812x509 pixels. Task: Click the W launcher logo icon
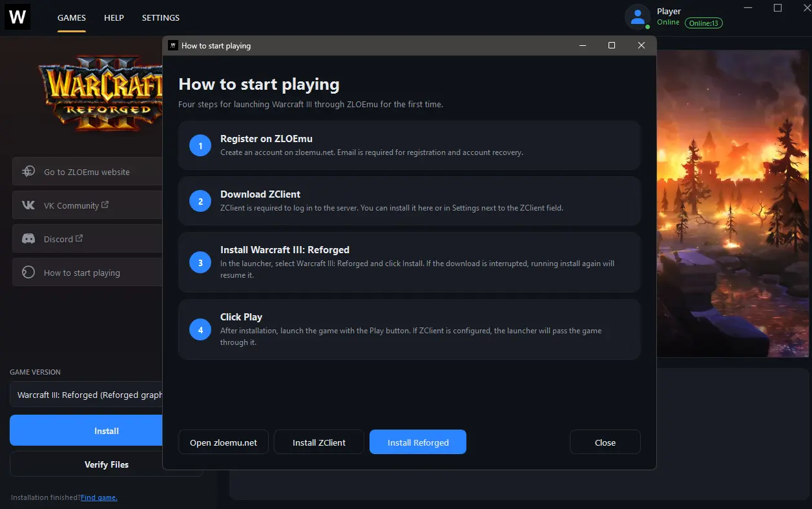pos(17,17)
